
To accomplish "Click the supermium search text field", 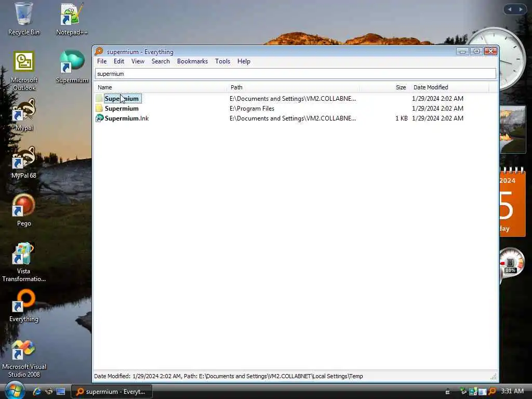I will [x=295, y=74].
